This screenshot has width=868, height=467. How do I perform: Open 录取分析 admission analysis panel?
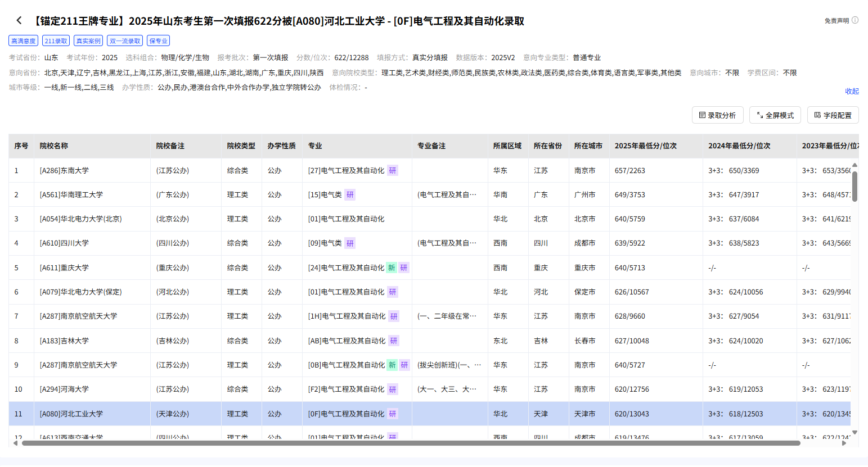point(717,115)
